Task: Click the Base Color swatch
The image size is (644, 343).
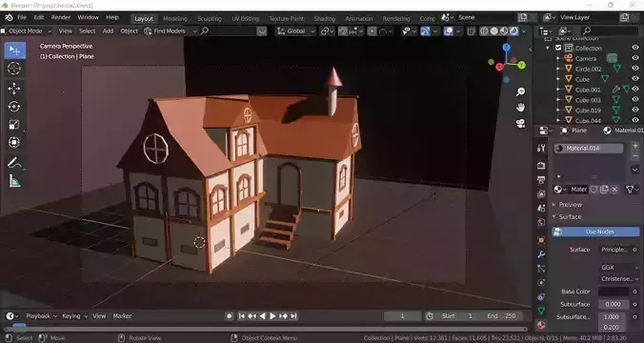Action: pos(614,292)
